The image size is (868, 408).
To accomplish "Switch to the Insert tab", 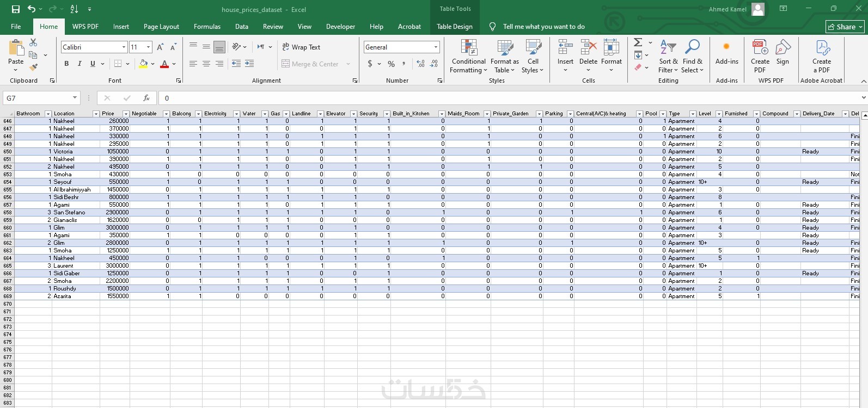I will [121, 27].
